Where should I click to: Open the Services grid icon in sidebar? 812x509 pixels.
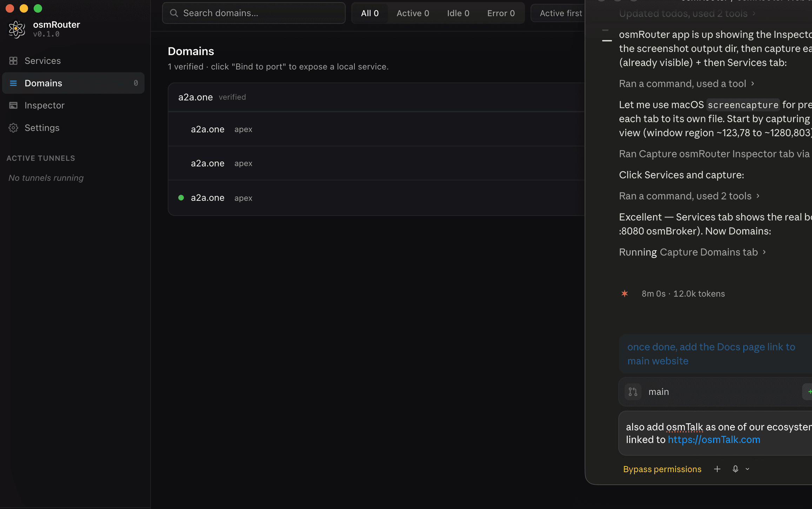tap(13, 61)
